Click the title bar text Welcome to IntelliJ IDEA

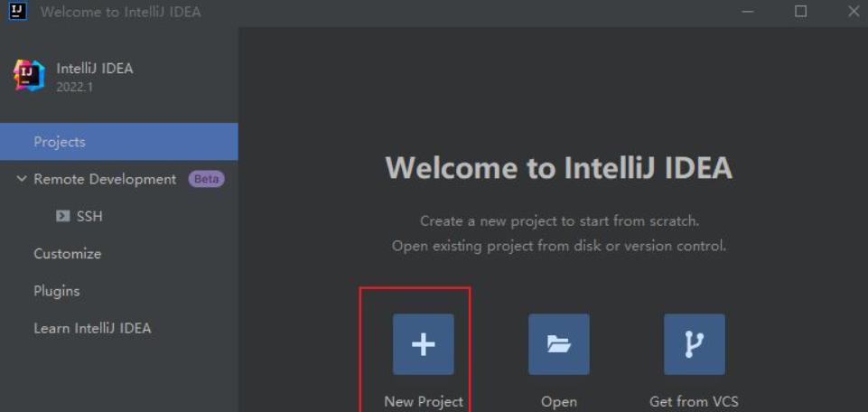[x=121, y=12]
